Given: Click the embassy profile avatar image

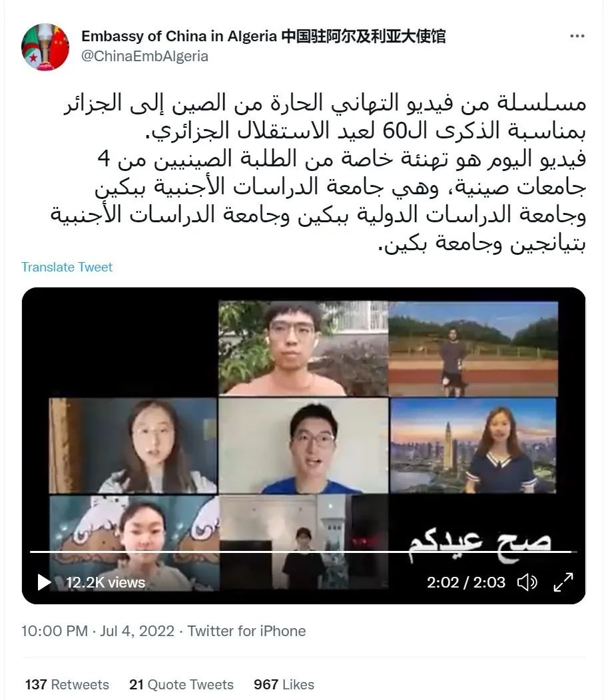Looking at the screenshot, I should point(45,47).
